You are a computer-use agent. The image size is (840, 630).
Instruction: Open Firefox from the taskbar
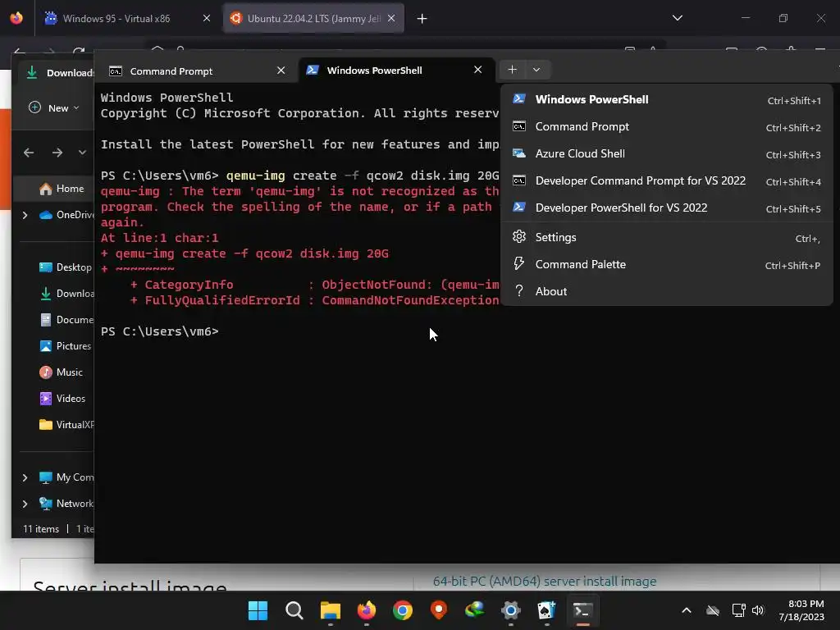(x=367, y=610)
